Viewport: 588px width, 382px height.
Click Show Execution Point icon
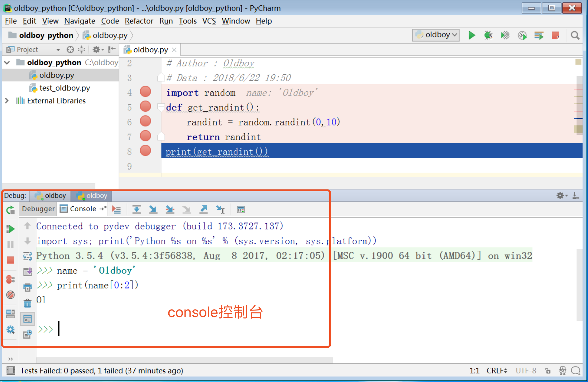pyautogui.click(x=116, y=209)
